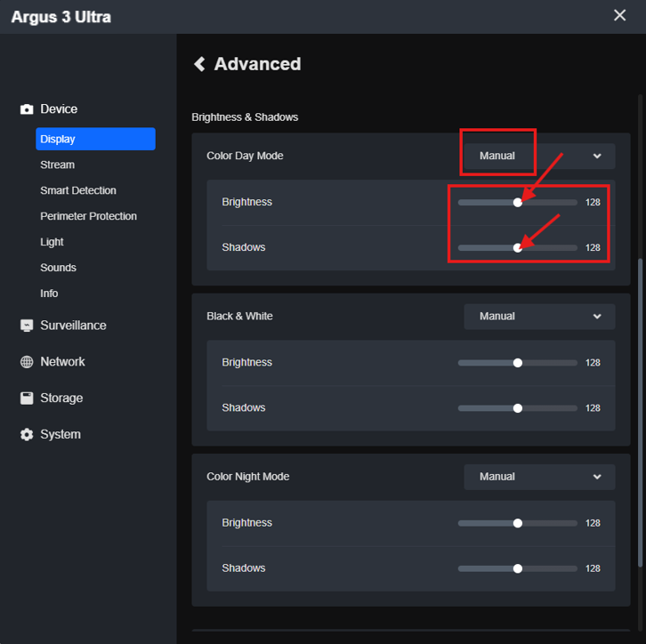Click the settings panel vertical scrollbar
The width and height of the screenshot is (646, 644).
pyautogui.click(x=640, y=412)
